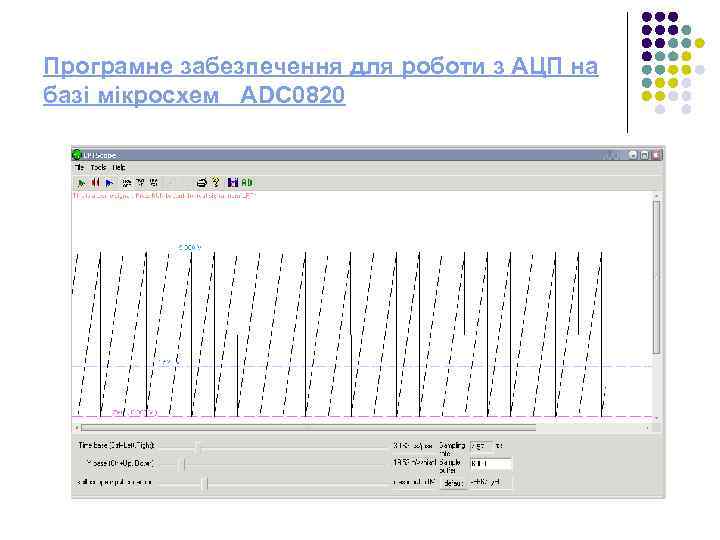Click the blue play arrow toolbar icon
Screen dimensions: 720x540
(109, 183)
